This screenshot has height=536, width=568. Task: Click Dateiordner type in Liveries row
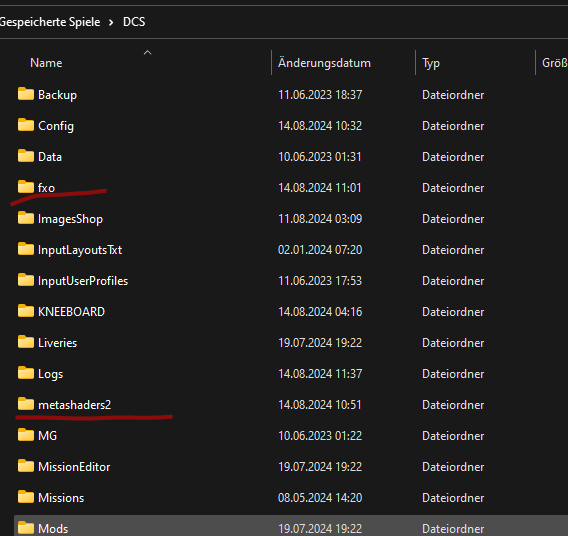pyautogui.click(x=453, y=343)
